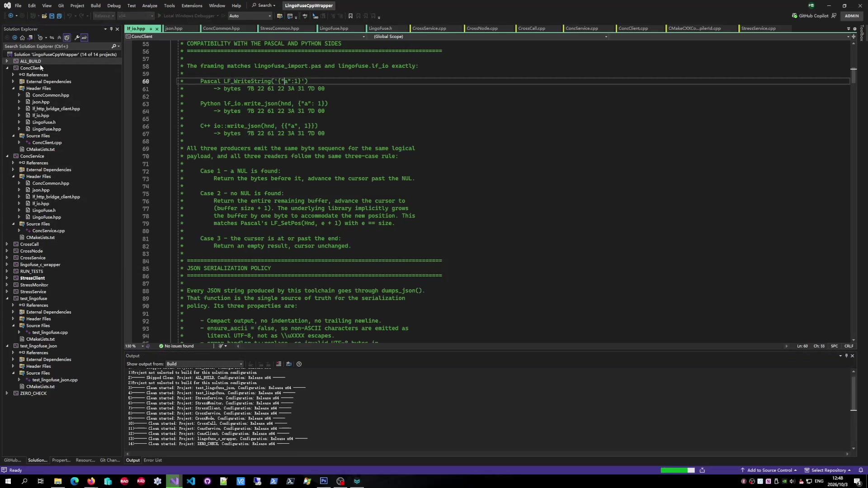Viewport: 868px width, 488px height.
Task: Collapse all nodes in Solution Explorer
Action: coord(59,38)
